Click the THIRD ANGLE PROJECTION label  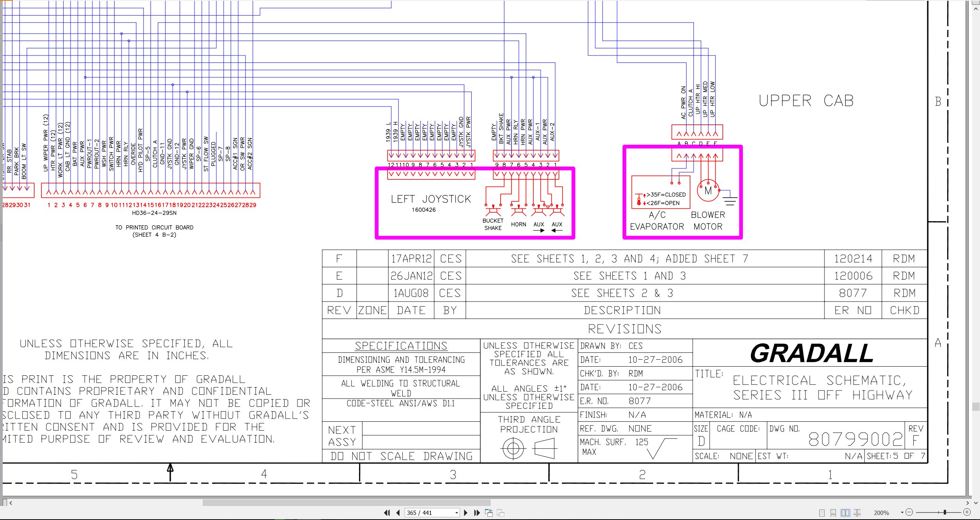(x=529, y=424)
